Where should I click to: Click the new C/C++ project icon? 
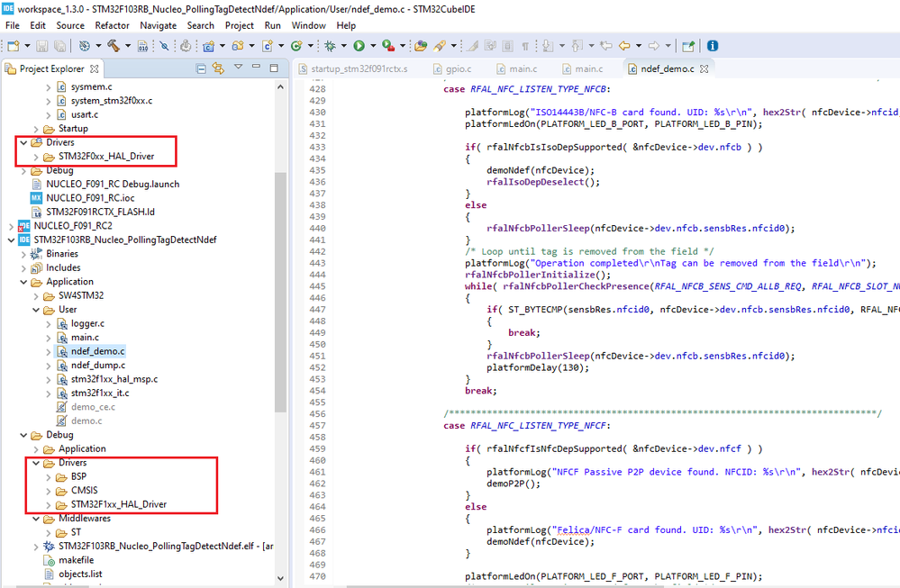[x=208, y=46]
